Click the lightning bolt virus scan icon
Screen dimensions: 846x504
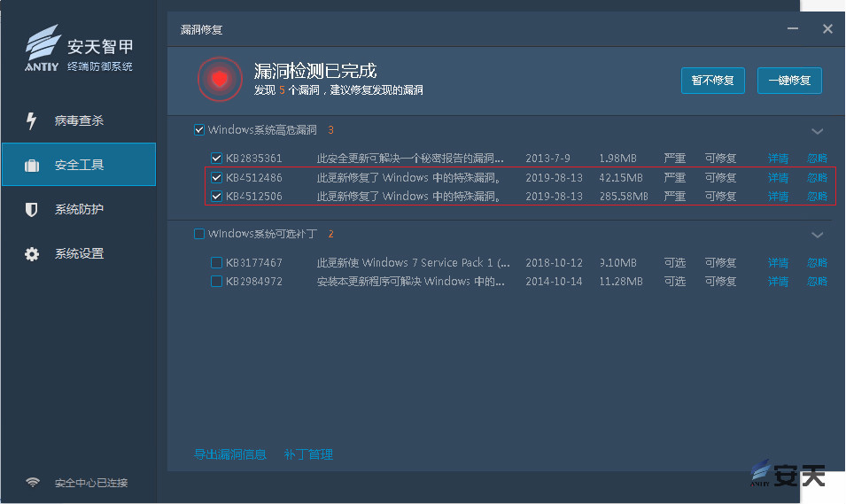click(31, 120)
